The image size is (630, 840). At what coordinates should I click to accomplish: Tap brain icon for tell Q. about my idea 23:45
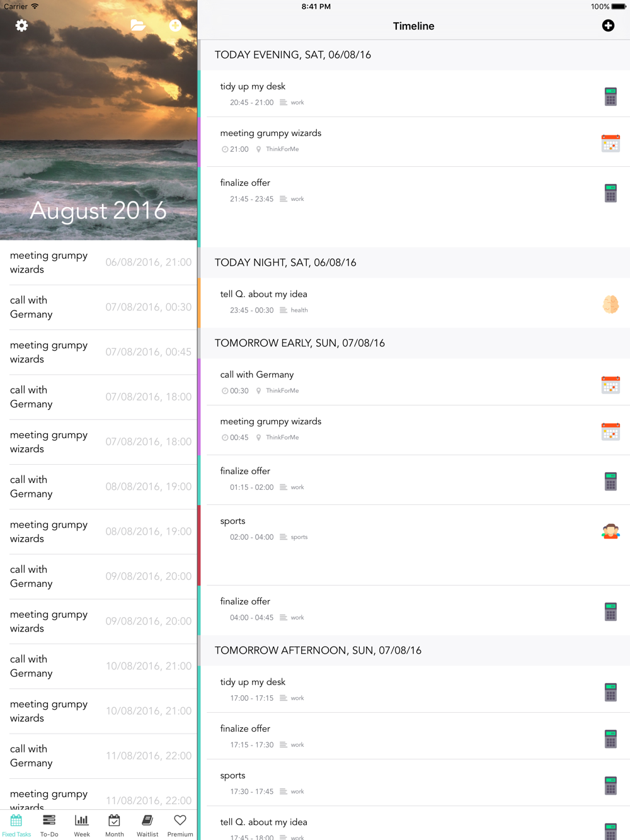tap(610, 304)
